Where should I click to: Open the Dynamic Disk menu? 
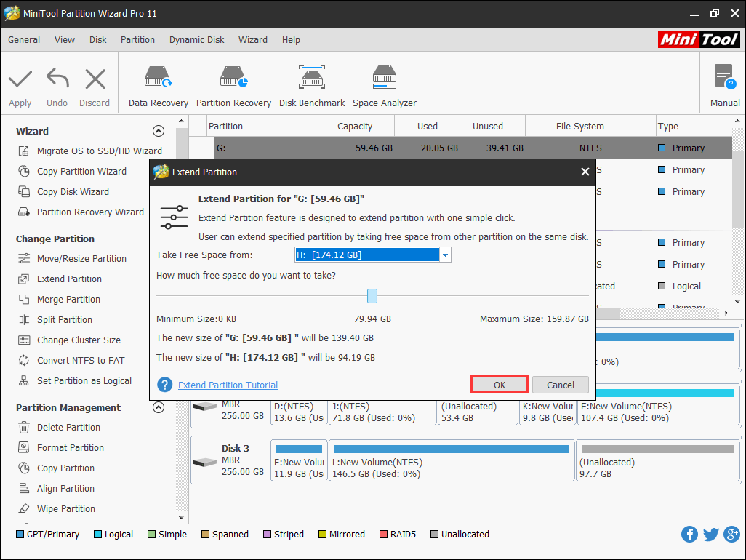coord(196,39)
